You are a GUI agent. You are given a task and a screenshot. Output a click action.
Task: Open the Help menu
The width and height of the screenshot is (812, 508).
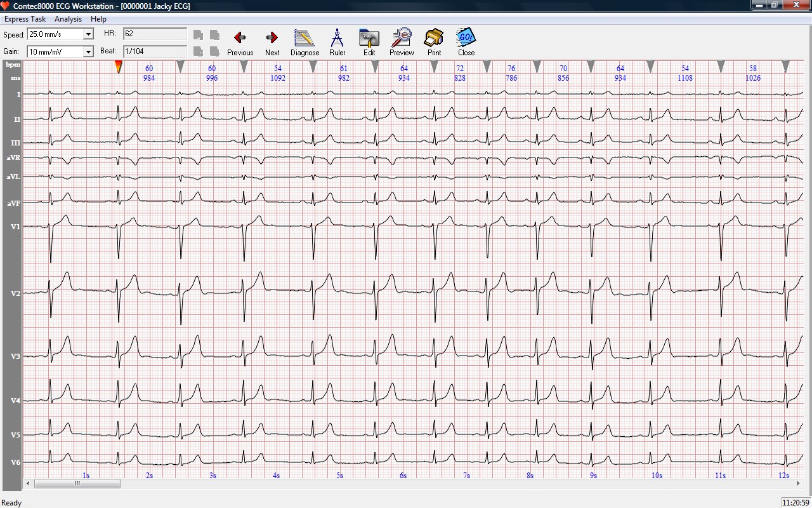pyautogui.click(x=98, y=19)
